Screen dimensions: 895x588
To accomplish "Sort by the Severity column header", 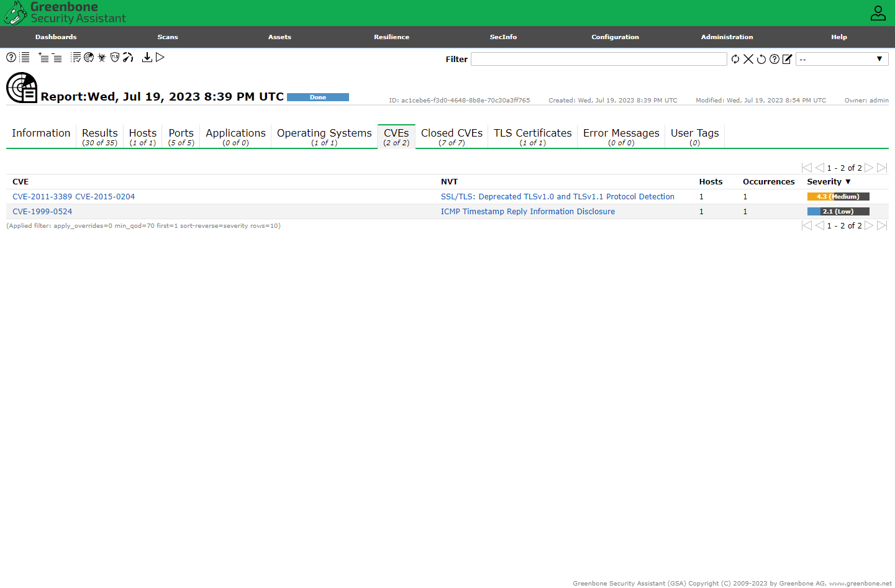I will click(829, 181).
